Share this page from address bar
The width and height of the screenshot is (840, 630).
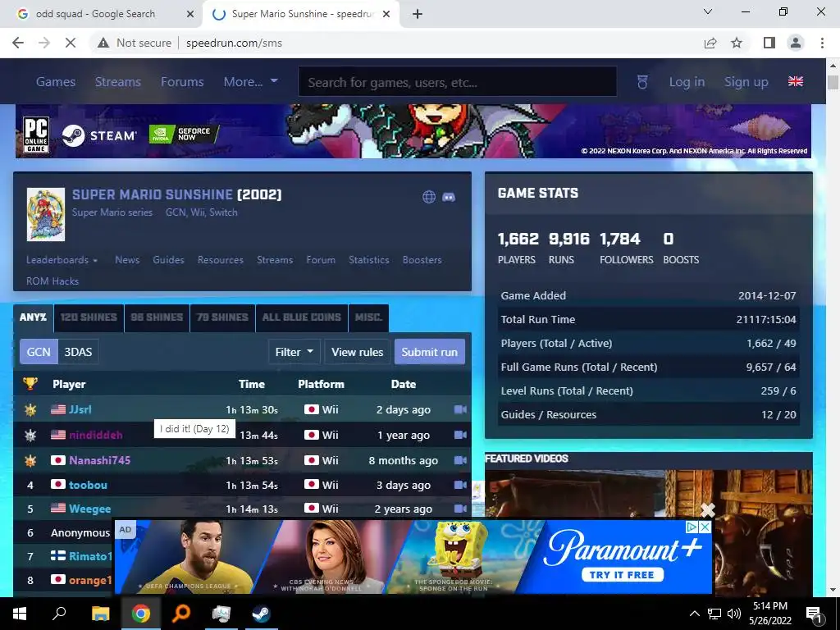(710, 43)
